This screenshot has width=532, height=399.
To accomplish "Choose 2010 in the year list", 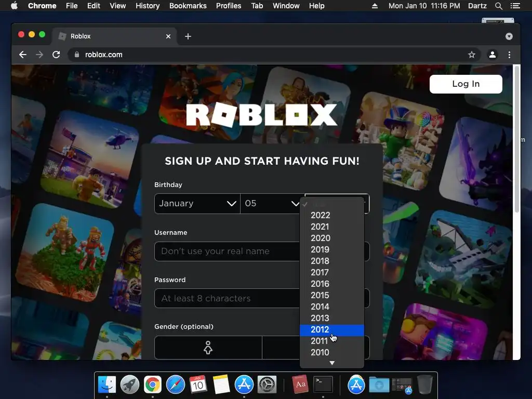I will coord(332,352).
